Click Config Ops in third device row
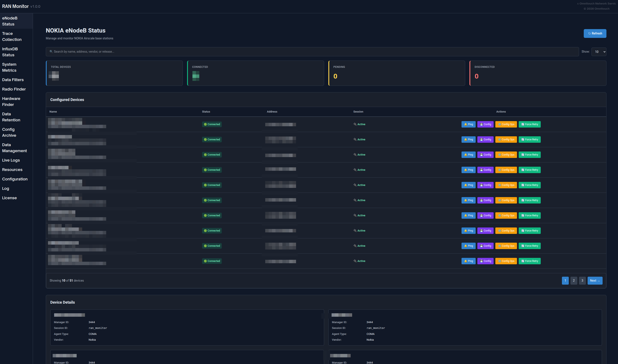 506,155
